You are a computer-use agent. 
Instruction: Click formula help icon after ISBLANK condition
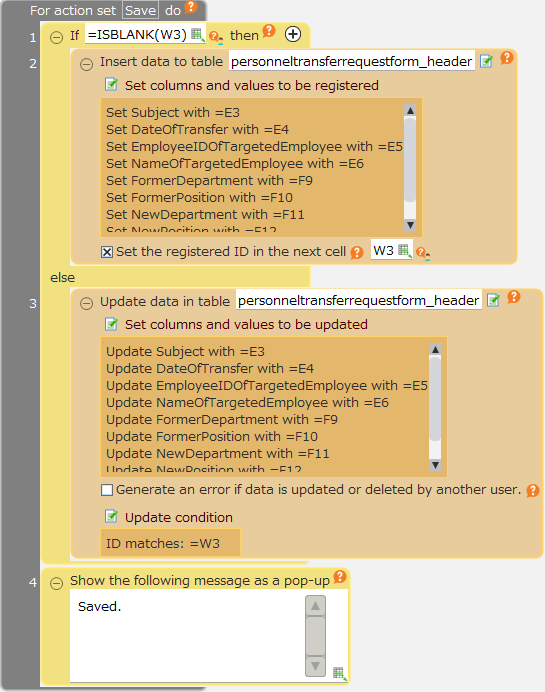tap(215, 37)
